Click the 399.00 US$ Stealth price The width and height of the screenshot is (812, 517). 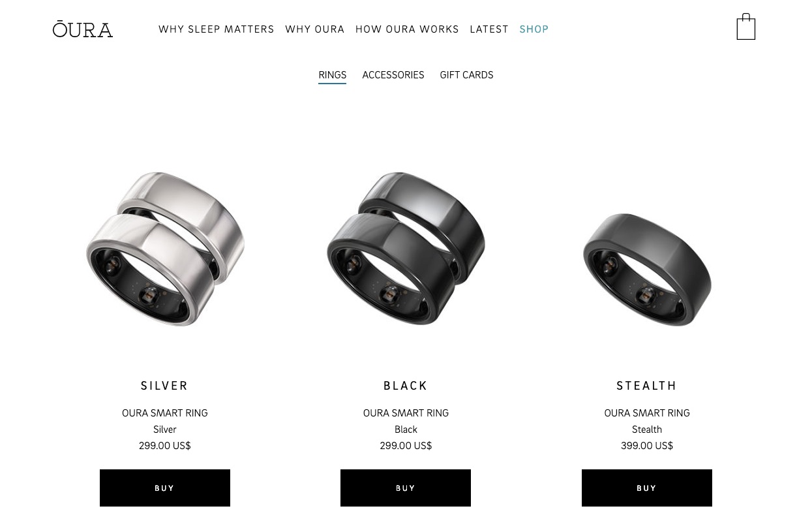[647, 446]
